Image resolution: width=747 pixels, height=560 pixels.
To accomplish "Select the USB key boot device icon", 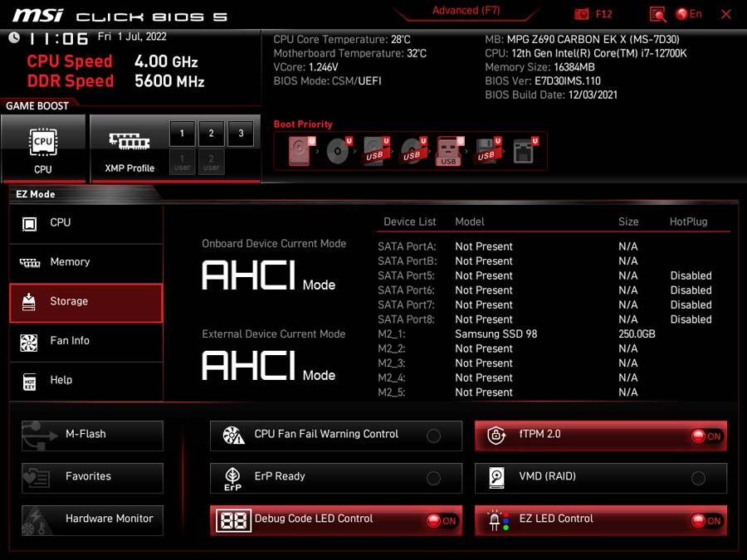I will pos(449,151).
